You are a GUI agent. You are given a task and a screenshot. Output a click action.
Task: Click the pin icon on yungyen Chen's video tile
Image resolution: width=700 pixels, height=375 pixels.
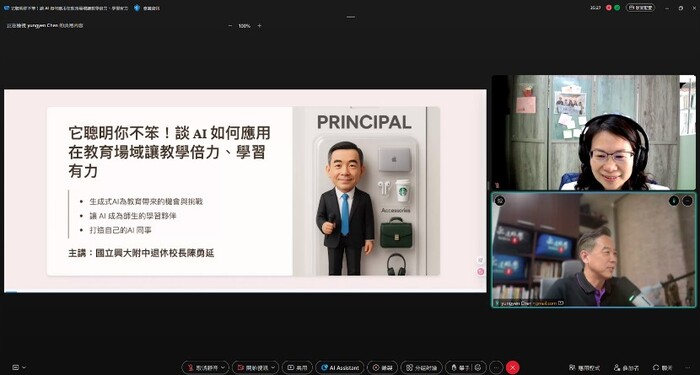click(500, 201)
